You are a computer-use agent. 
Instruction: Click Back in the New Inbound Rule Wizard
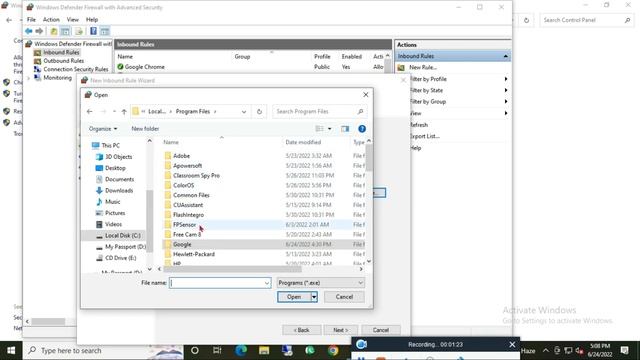(302, 330)
